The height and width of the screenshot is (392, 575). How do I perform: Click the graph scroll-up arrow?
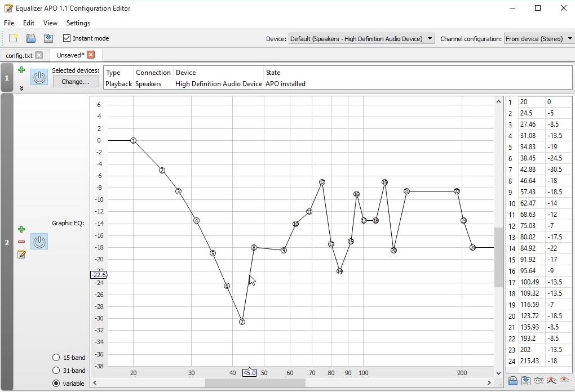[x=498, y=101]
